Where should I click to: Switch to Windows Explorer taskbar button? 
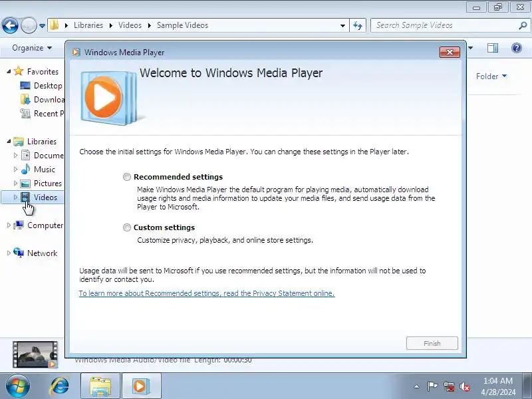[100, 386]
